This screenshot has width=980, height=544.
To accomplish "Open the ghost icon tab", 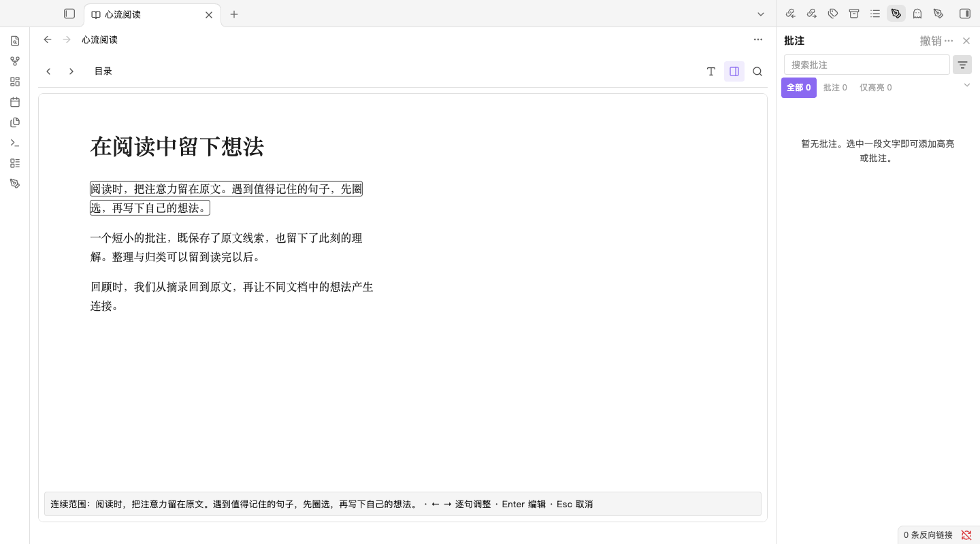I will click(x=917, y=14).
